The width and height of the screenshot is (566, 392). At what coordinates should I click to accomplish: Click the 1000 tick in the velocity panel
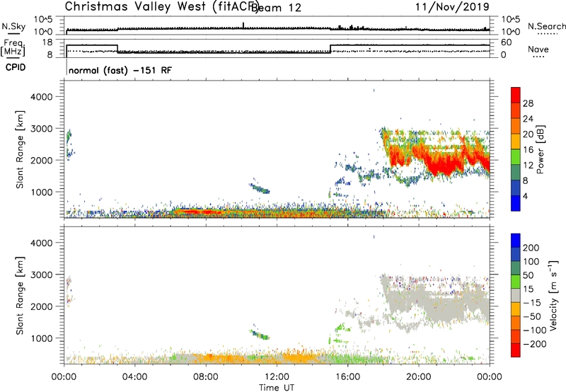pos(42,338)
